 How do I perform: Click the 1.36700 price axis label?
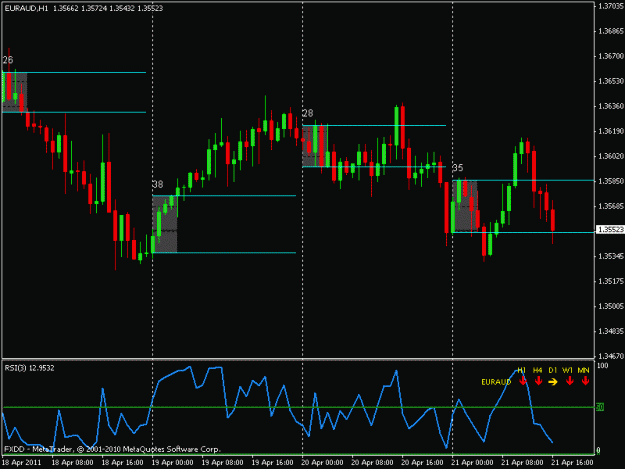[611, 56]
